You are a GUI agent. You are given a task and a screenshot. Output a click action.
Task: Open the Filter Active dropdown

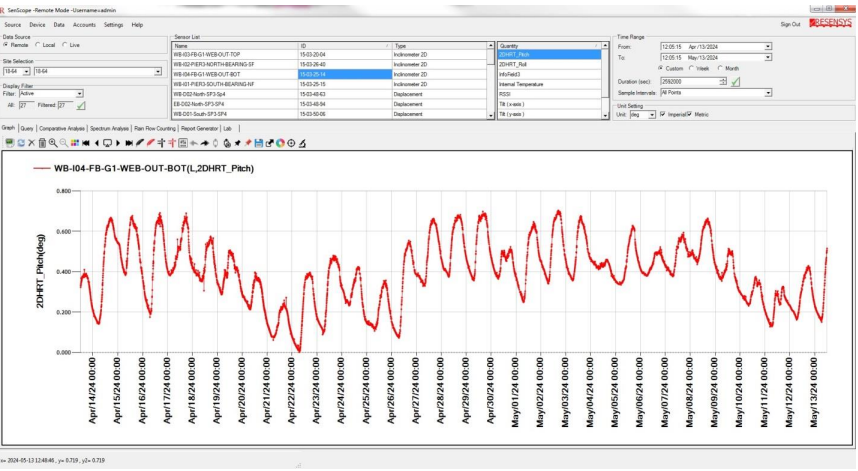tap(51, 94)
